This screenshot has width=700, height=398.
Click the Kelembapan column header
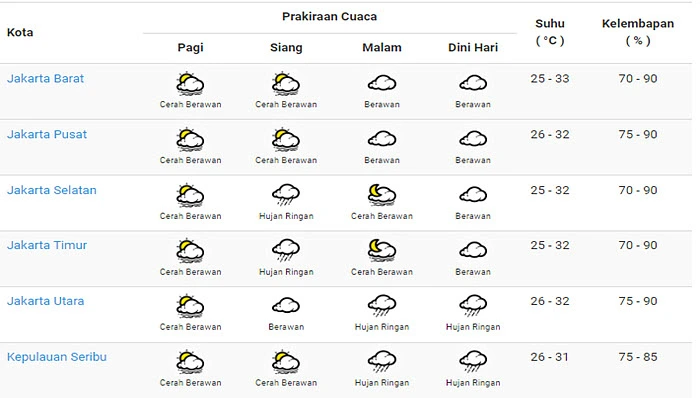[638, 32]
